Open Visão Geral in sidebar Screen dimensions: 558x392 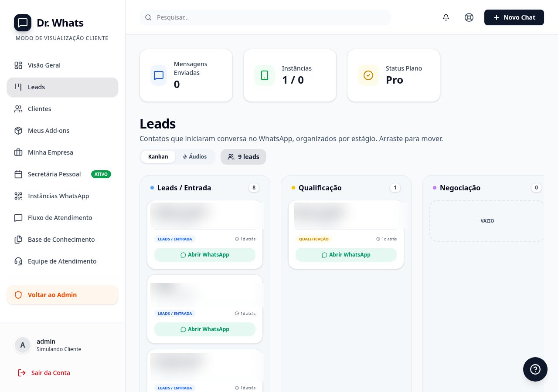click(x=62, y=65)
